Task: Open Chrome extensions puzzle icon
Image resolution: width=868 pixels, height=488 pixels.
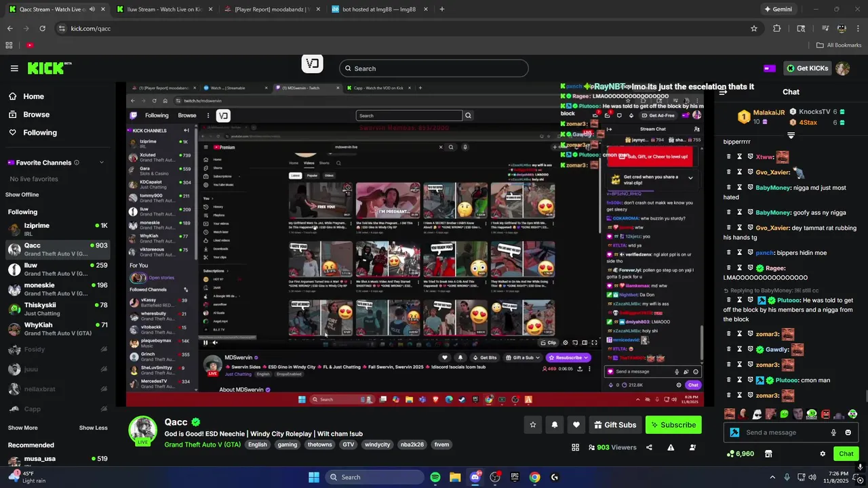Action: (777, 28)
